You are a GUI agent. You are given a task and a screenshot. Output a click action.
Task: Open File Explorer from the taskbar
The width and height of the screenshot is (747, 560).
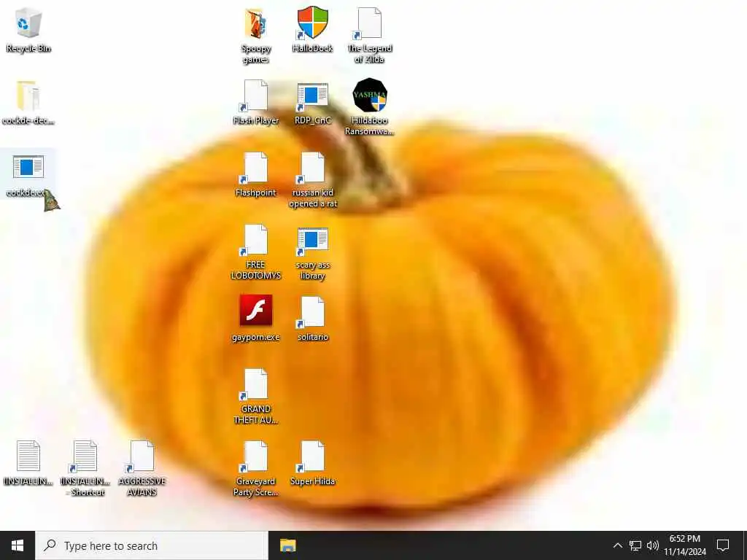(x=287, y=545)
